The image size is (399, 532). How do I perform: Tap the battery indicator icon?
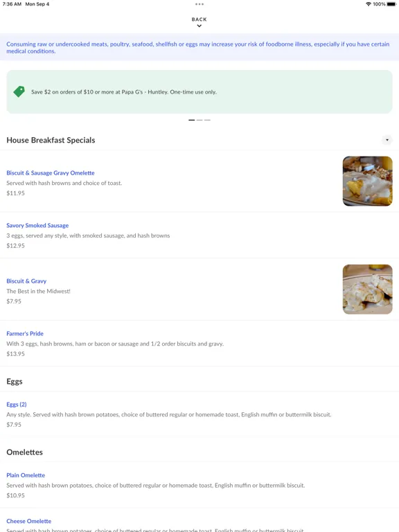point(391,4)
